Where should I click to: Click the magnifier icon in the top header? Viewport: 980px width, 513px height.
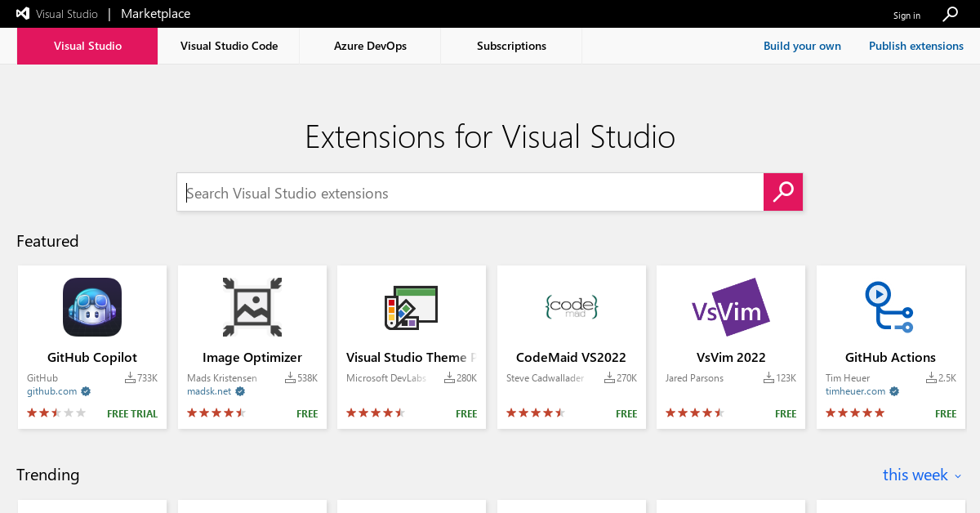[x=950, y=14]
